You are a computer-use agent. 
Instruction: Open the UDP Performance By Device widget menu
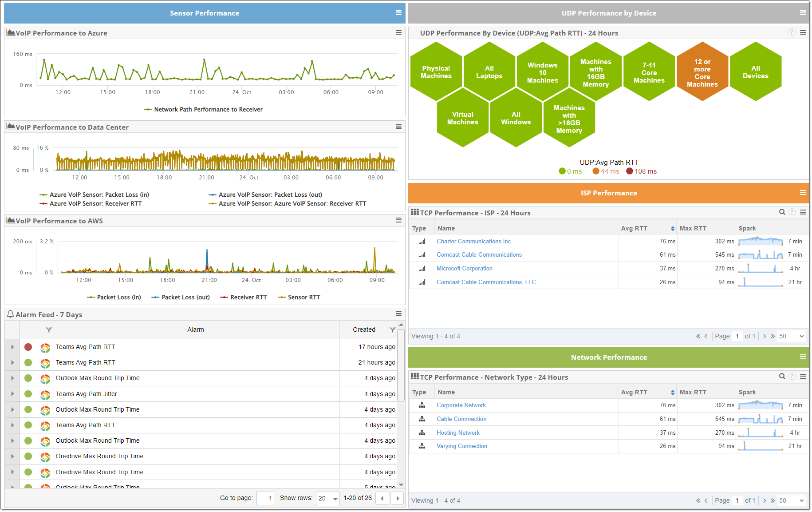point(803,32)
